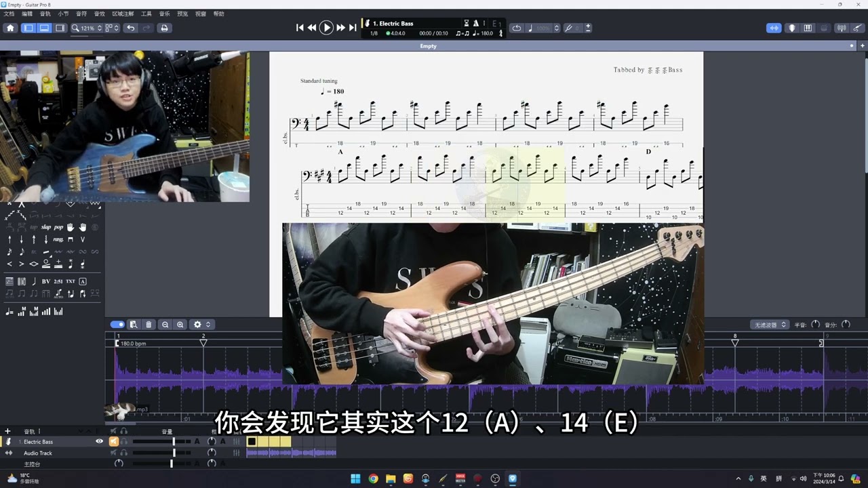868x488 pixels.
Task: Open the 音符 menu
Action: [x=81, y=14]
